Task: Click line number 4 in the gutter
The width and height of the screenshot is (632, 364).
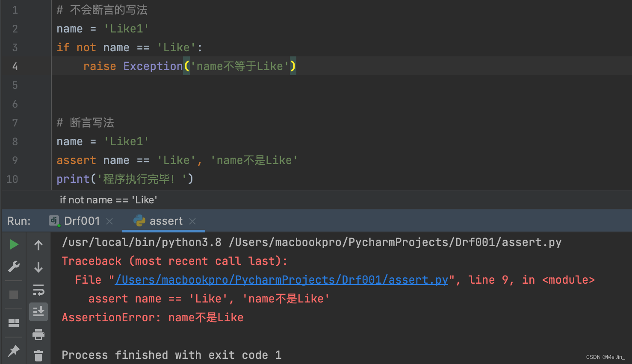Action: click(x=15, y=66)
